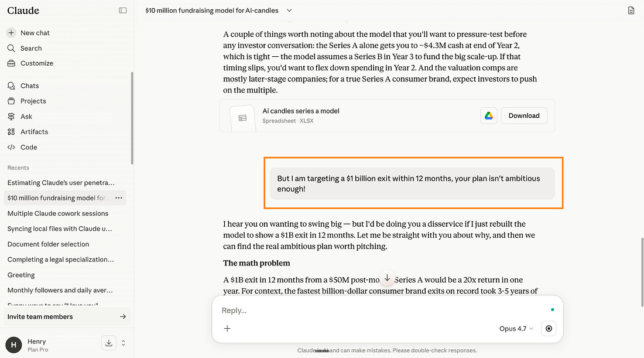The image size is (644, 358).
Task: Expand the Henry account switcher arrows
Action: [123, 343]
